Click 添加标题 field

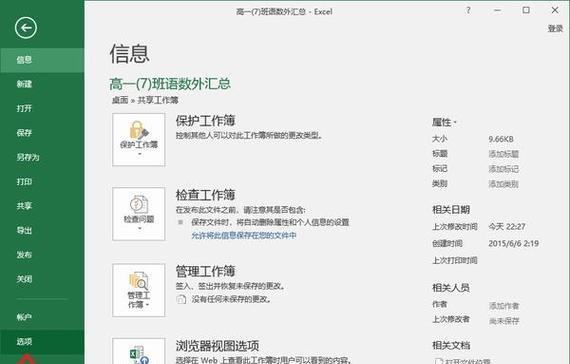(503, 154)
